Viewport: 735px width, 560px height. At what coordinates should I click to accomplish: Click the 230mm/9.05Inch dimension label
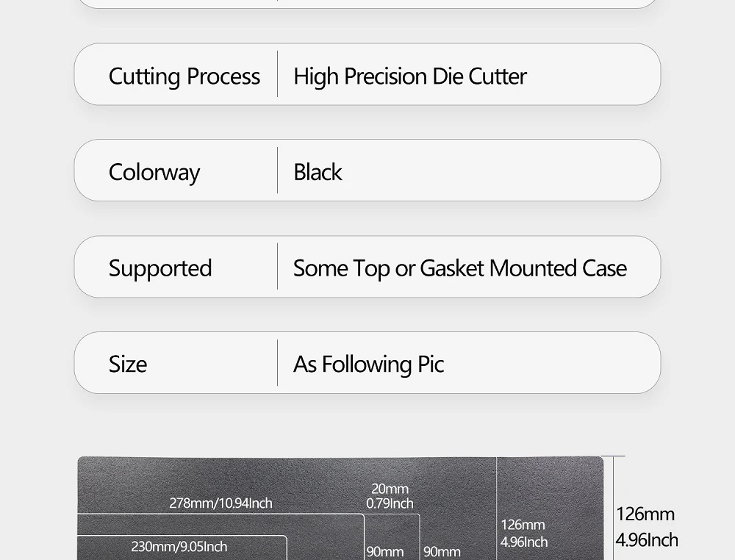[179, 547]
